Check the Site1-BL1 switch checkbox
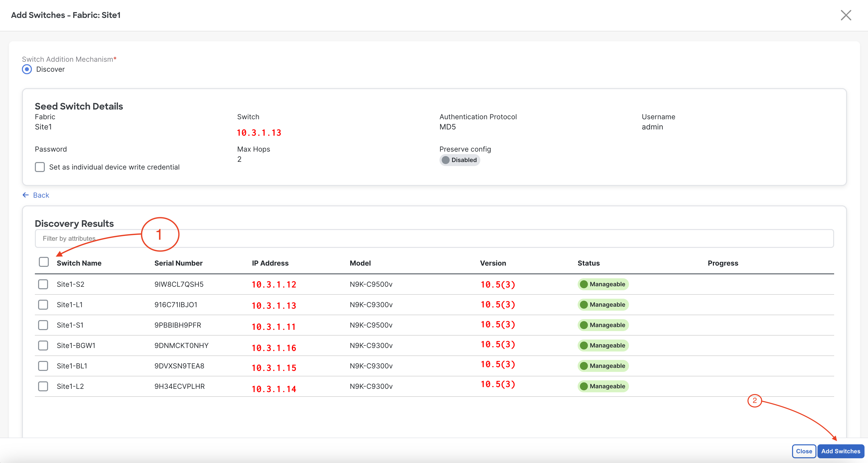Viewport: 868px width, 463px height. [x=43, y=366]
